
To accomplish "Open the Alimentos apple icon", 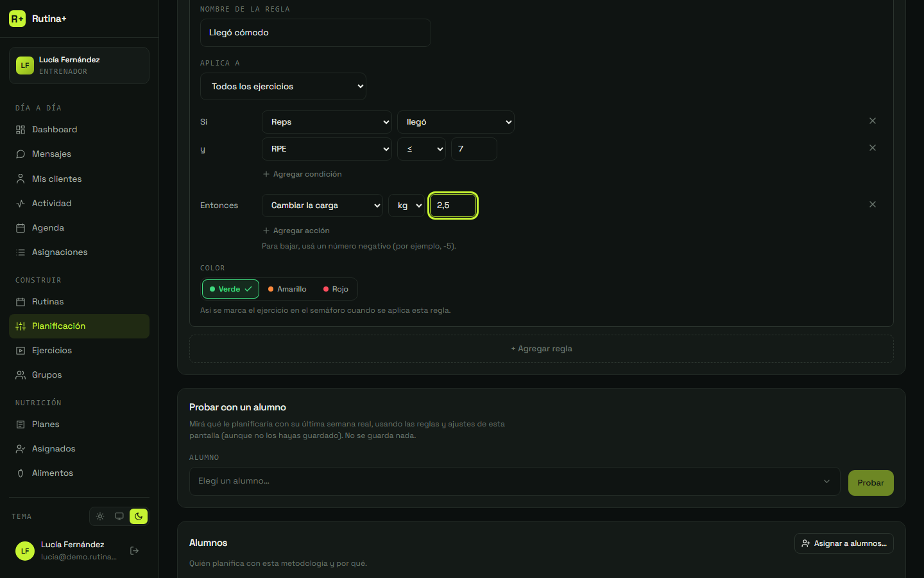I will [x=21, y=473].
